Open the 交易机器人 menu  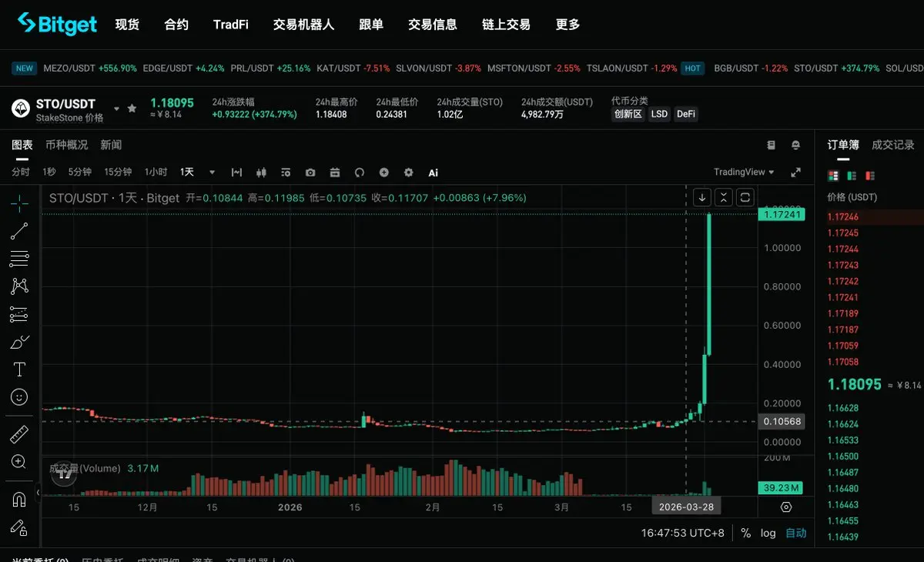(303, 25)
